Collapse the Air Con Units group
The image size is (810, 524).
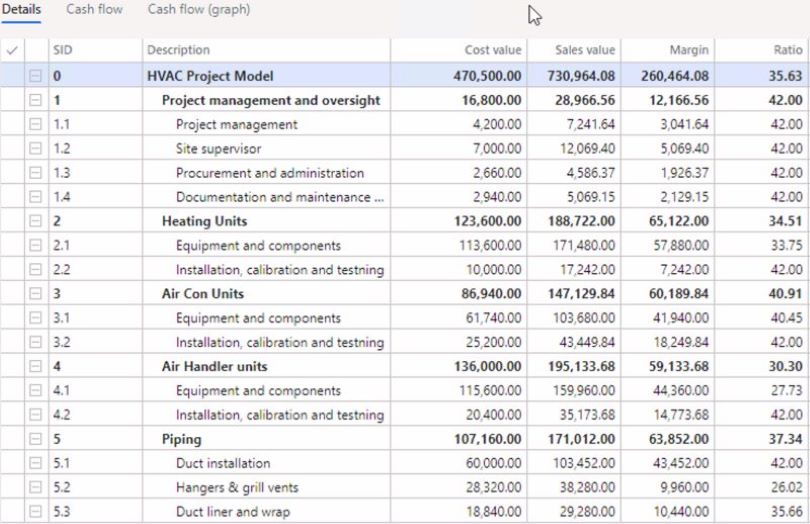36,294
